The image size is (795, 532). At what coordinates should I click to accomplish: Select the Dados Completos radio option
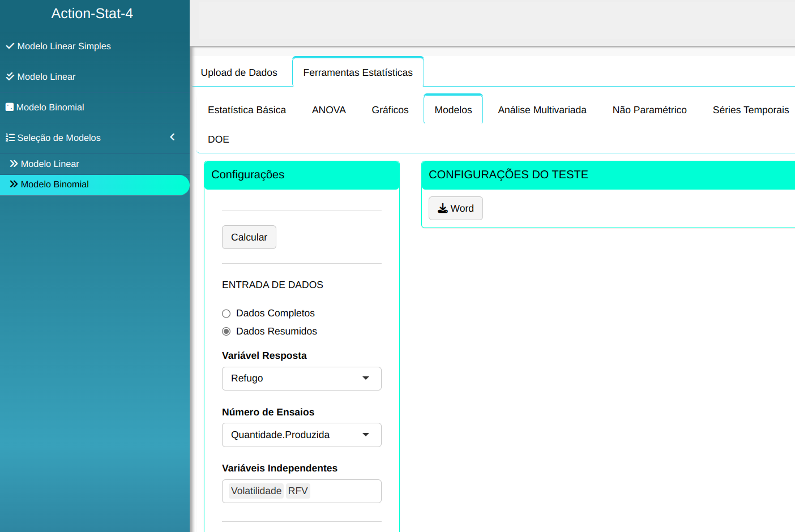click(226, 314)
